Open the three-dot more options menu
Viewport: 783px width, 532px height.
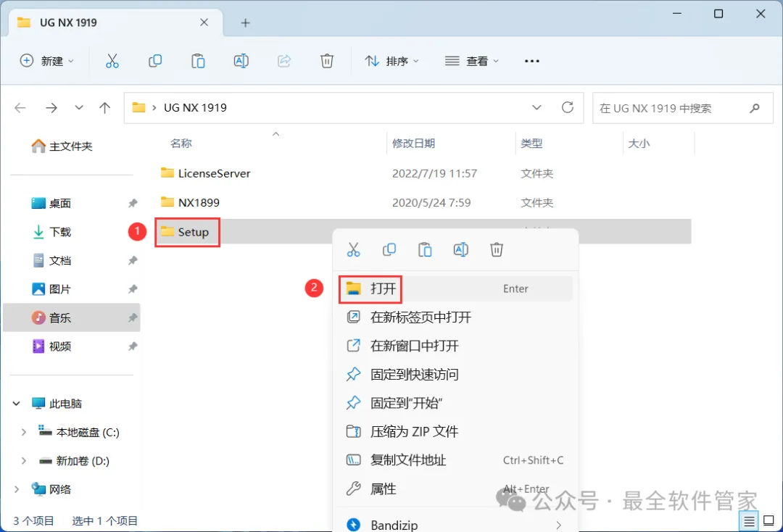tap(532, 61)
